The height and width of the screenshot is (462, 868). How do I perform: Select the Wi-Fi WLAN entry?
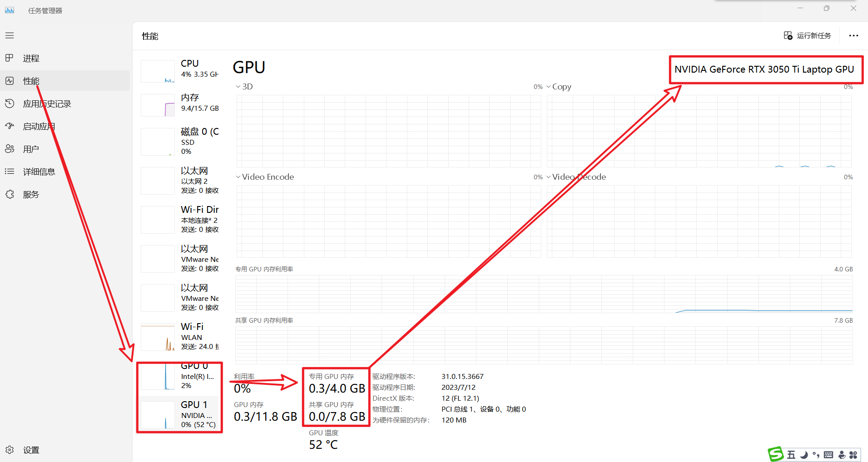180,337
